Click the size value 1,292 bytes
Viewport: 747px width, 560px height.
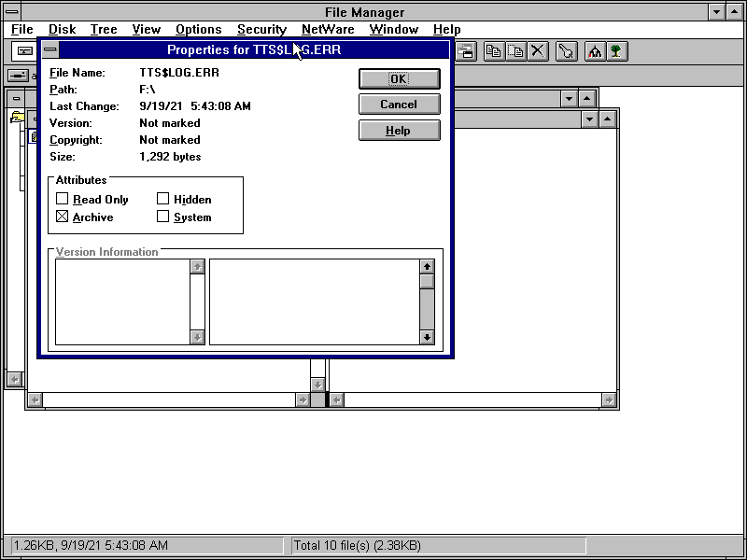coord(170,157)
